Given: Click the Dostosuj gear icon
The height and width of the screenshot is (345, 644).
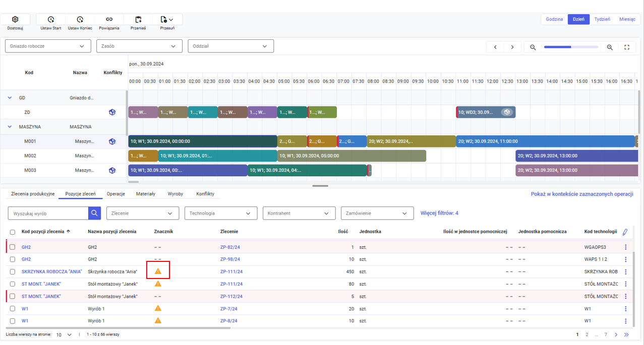Looking at the screenshot, I should point(15,19).
